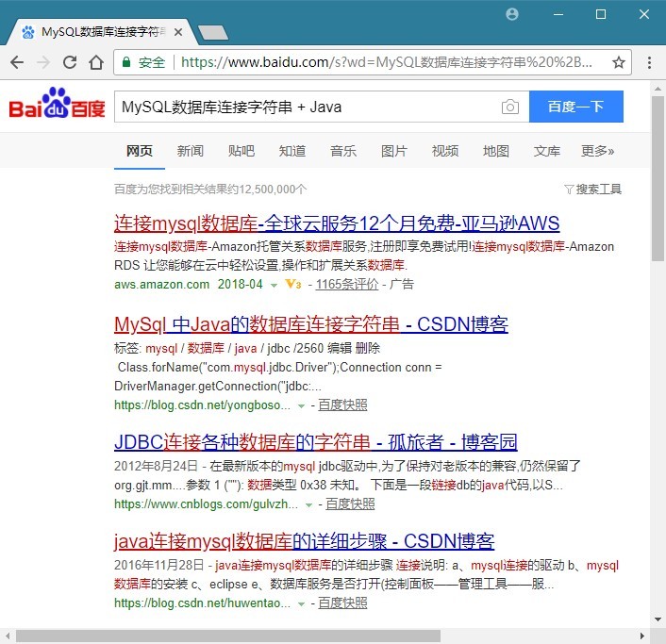
Task: Bookmark this page with the star icon
Action: click(x=619, y=62)
